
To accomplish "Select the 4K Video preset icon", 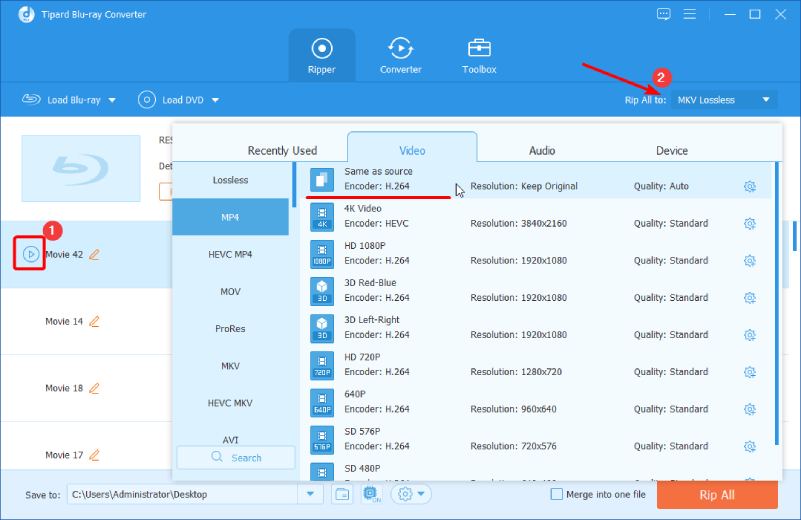I will 322,217.
